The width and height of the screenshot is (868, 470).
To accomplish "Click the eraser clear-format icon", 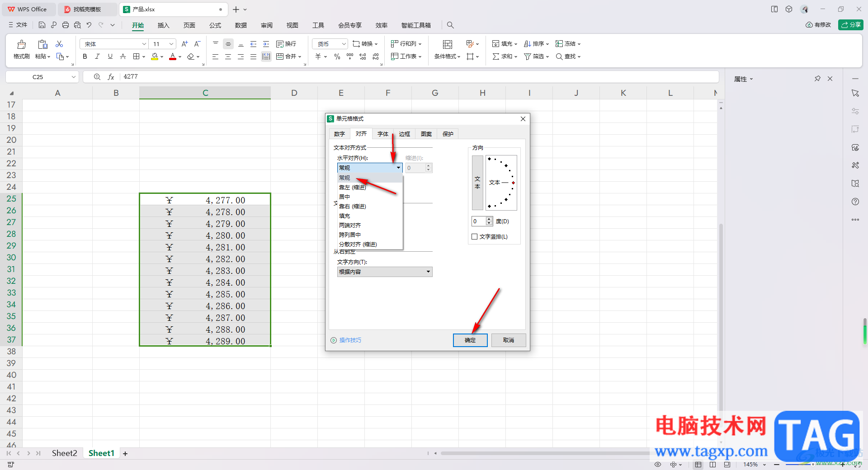I will coord(190,56).
